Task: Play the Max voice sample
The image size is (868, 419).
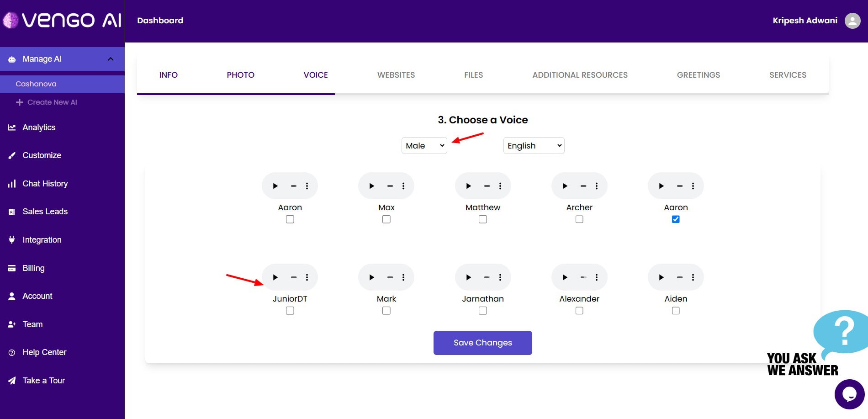Action: pyautogui.click(x=372, y=186)
